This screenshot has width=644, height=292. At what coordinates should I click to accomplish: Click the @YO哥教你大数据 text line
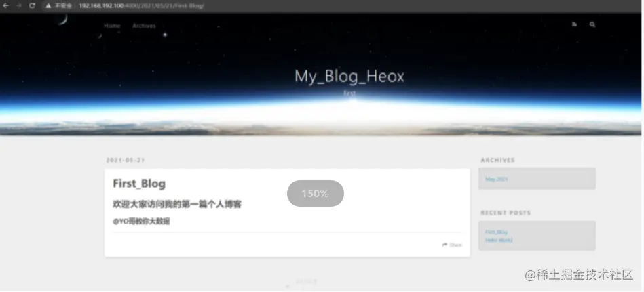click(141, 222)
